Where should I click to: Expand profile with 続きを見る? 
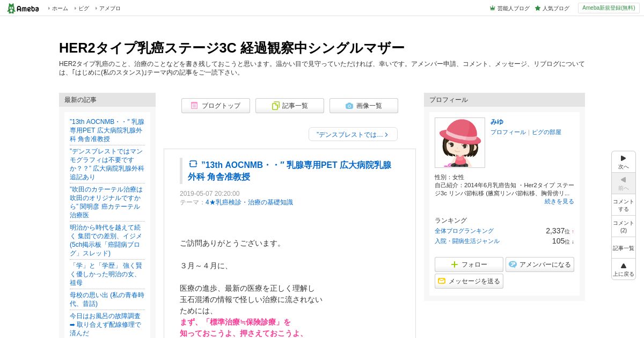pyautogui.click(x=559, y=201)
